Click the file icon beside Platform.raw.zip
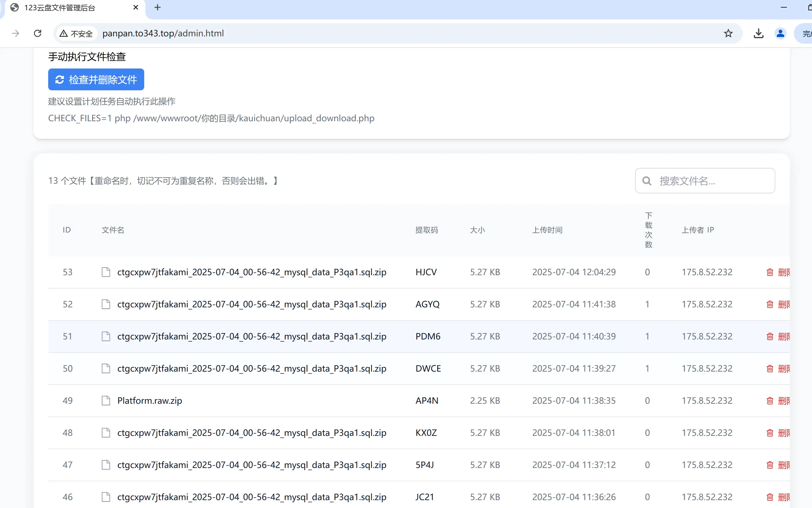812x508 pixels. (x=106, y=400)
